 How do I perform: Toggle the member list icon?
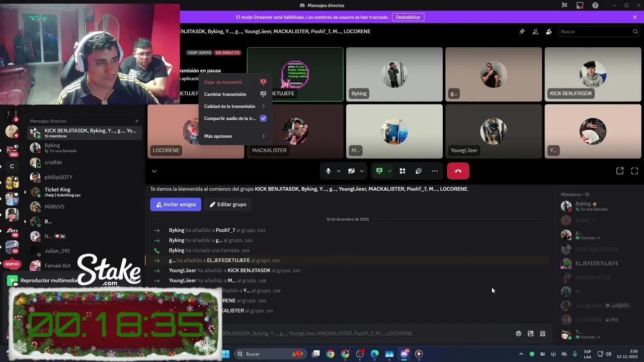548,31
